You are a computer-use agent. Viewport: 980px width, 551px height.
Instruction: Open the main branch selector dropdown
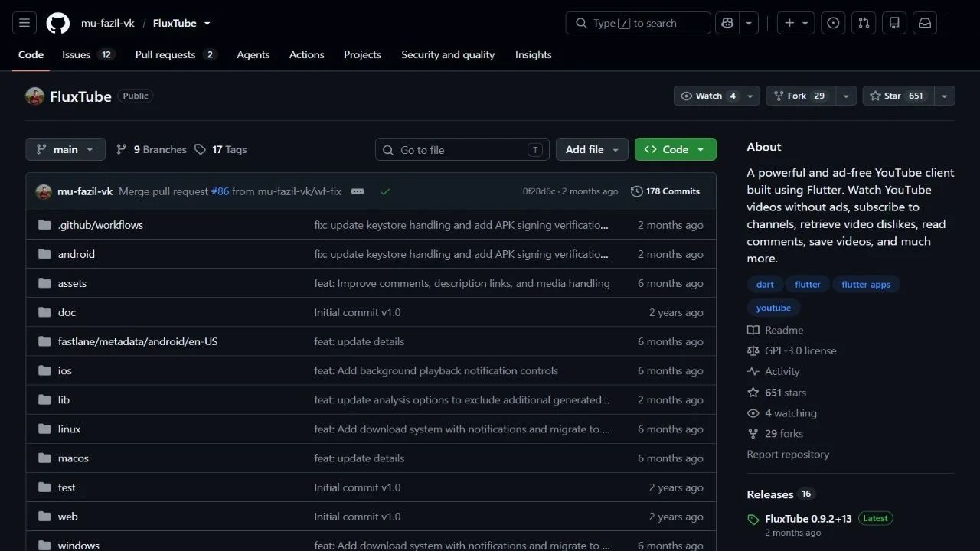65,149
